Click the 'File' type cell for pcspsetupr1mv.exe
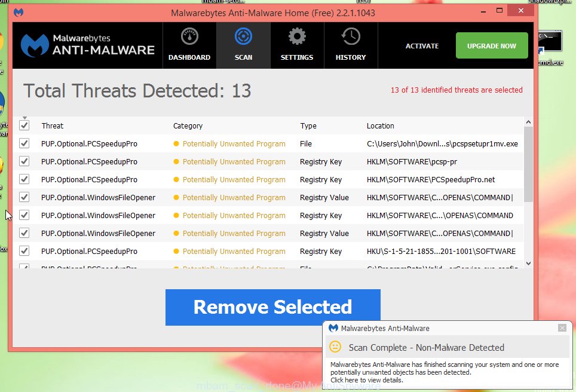The height and width of the screenshot is (392, 576). point(306,143)
